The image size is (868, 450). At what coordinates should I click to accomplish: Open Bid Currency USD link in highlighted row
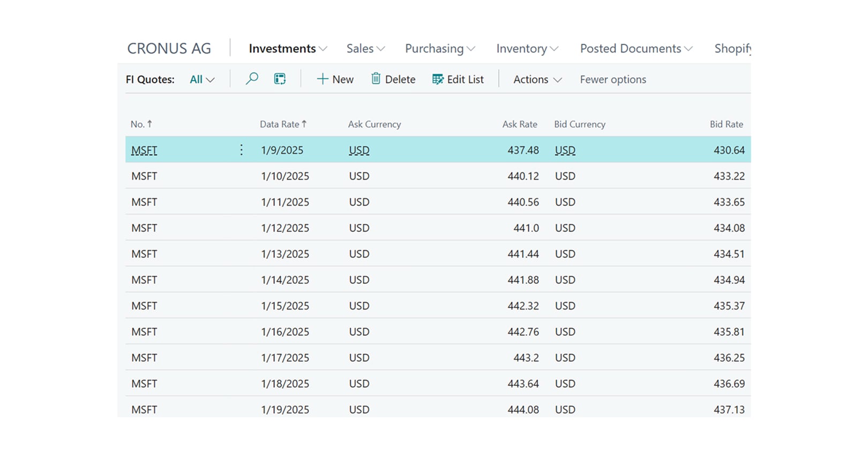pos(565,151)
